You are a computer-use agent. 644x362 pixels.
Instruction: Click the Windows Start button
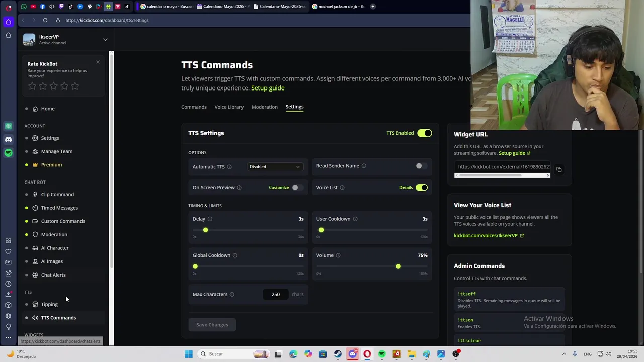pyautogui.click(x=189, y=354)
